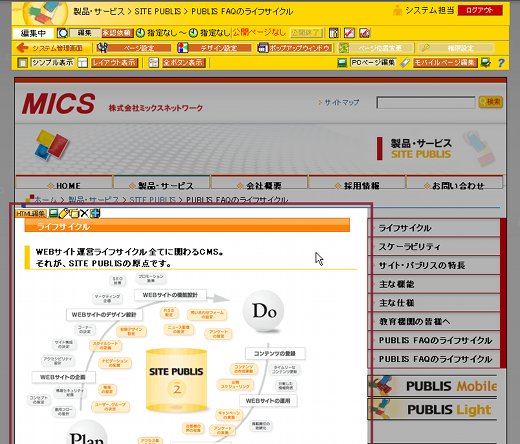Click the window icon beside ポップアップウィンドウ
The width and height of the screenshot is (520, 444).
click(263, 48)
